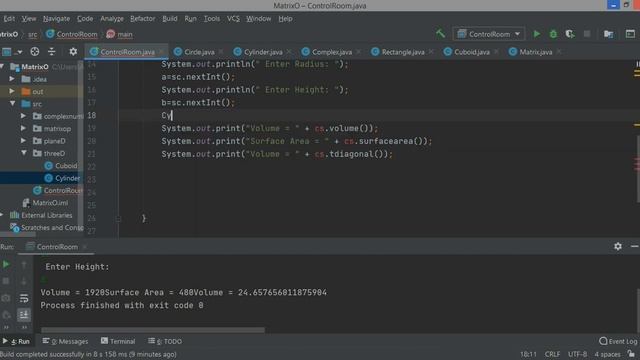Click camera dump threads icon
Image resolution: width=640 pixels, height=360 pixels.
[x=6, y=298]
